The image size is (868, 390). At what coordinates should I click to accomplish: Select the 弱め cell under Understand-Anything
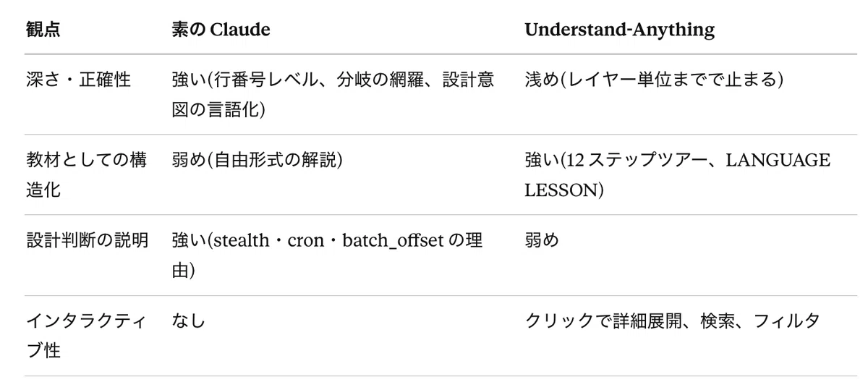[542, 240]
